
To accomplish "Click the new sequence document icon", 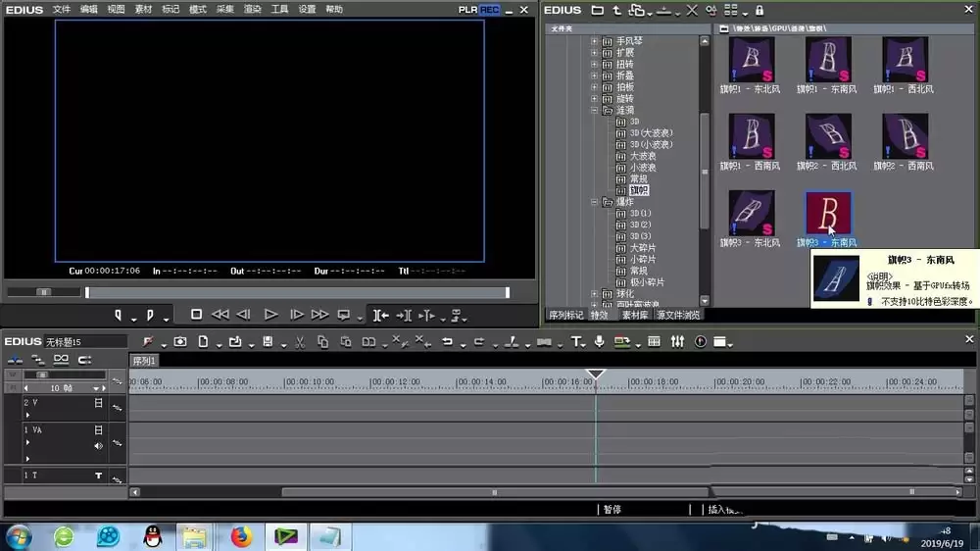I will 203,341.
